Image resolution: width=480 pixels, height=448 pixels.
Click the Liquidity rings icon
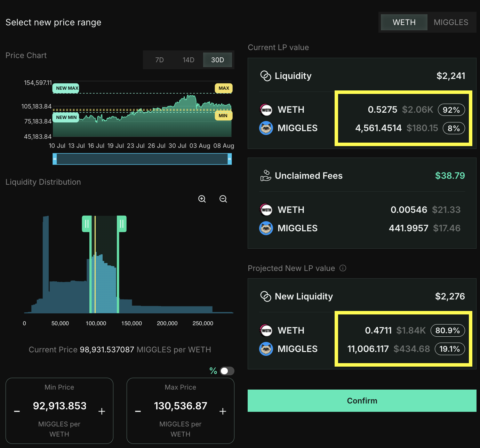(265, 75)
